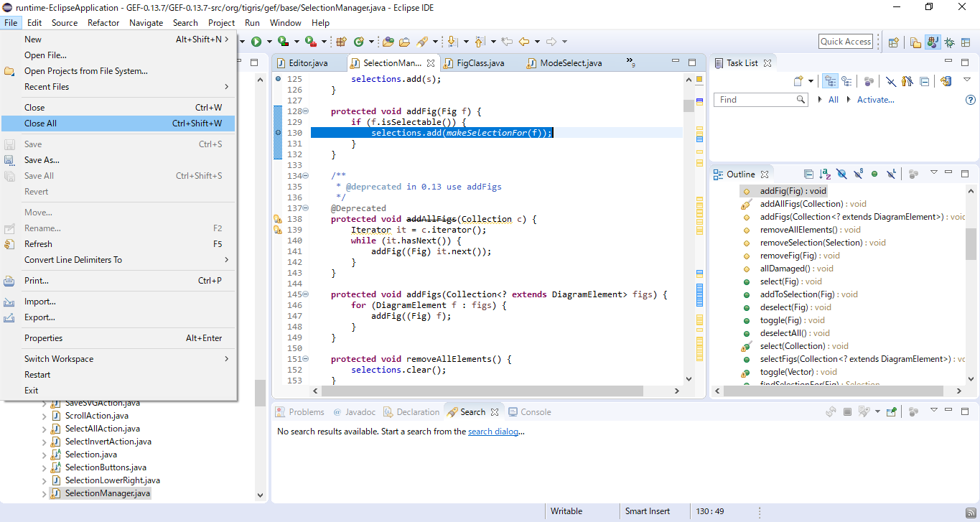The height and width of the screenshot is (522, 980).
Task: Minimize the Outline view icon
Action: coord(948,173)
